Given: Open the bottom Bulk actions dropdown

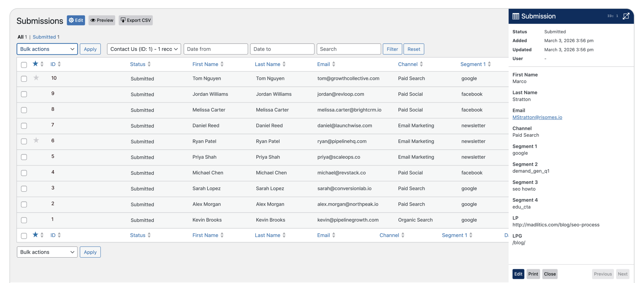Looking at the screenshot, I should [47, 252].
